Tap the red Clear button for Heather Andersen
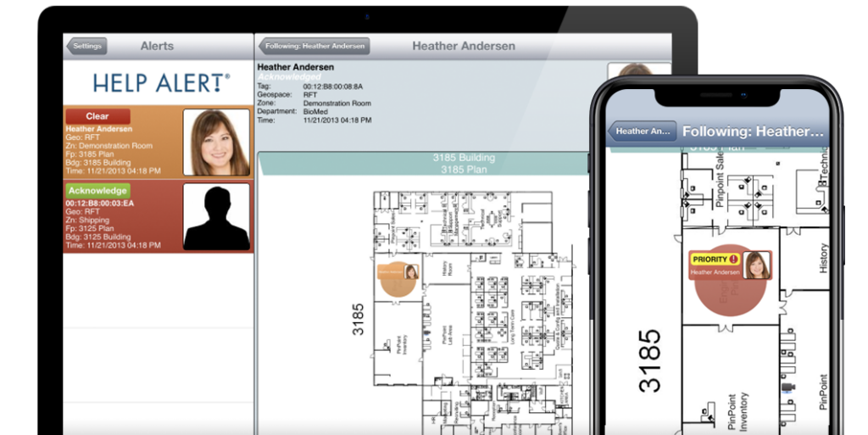Screen dimensions: 868x435 click(98, 116)
